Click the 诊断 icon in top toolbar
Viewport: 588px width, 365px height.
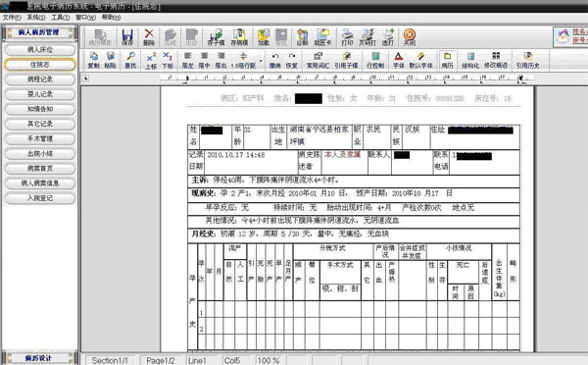click(x=302, y=37)
